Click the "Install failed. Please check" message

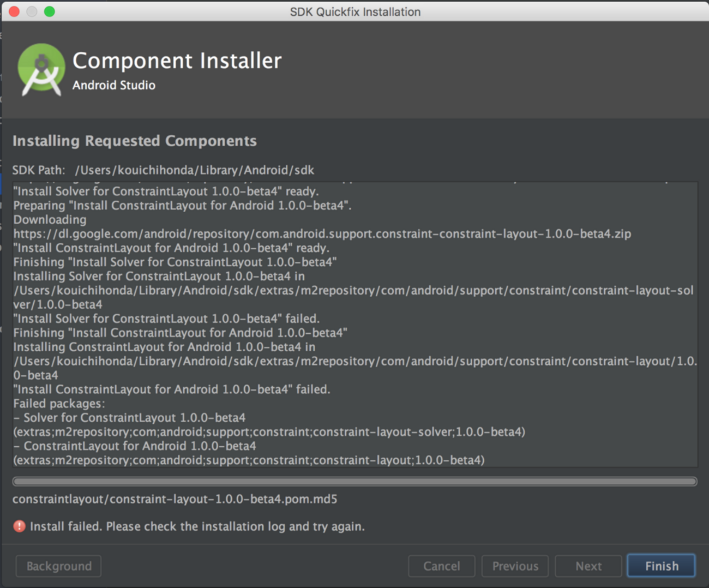click(x=197, y=526)
